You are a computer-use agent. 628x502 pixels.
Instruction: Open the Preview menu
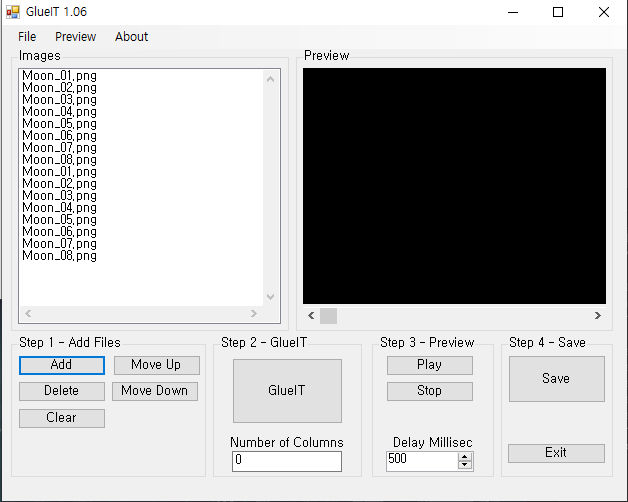point(75,37)
